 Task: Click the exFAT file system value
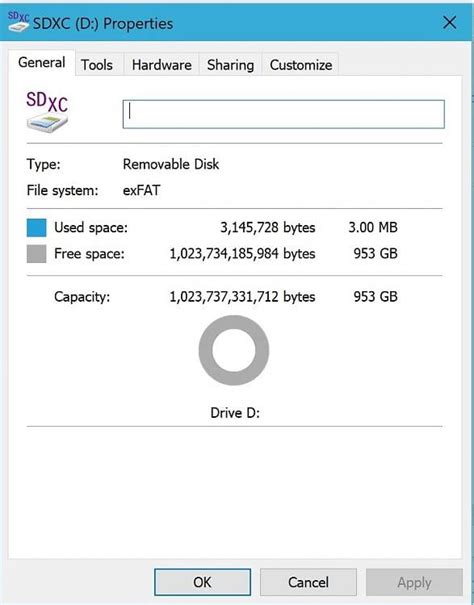[x=141, y=190]
